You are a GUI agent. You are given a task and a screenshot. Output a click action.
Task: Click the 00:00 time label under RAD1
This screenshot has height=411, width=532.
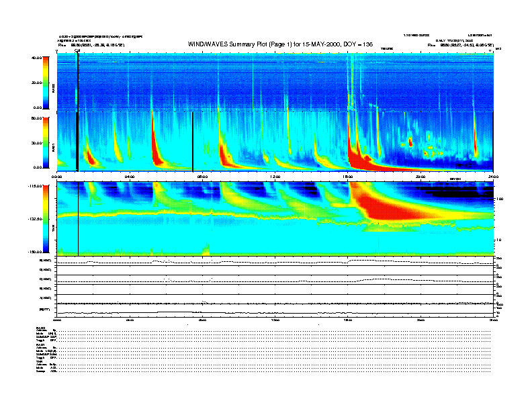(x=56, y=177)
